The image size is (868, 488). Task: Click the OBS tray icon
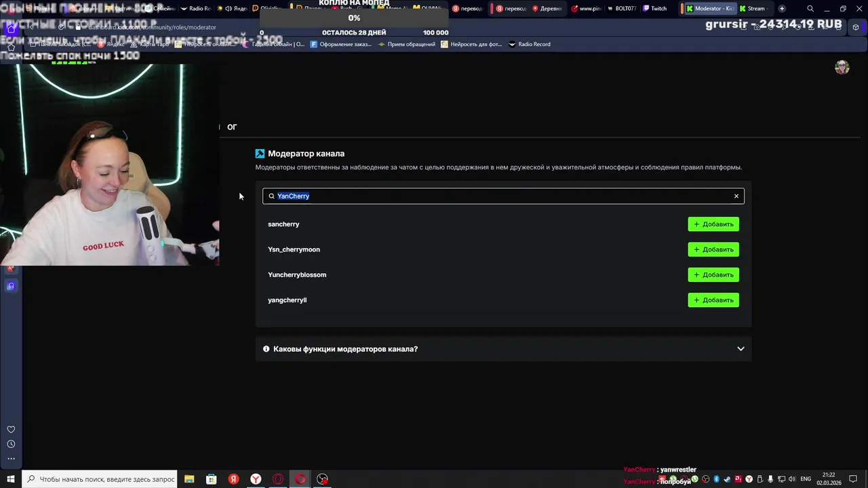pos(706,479)
